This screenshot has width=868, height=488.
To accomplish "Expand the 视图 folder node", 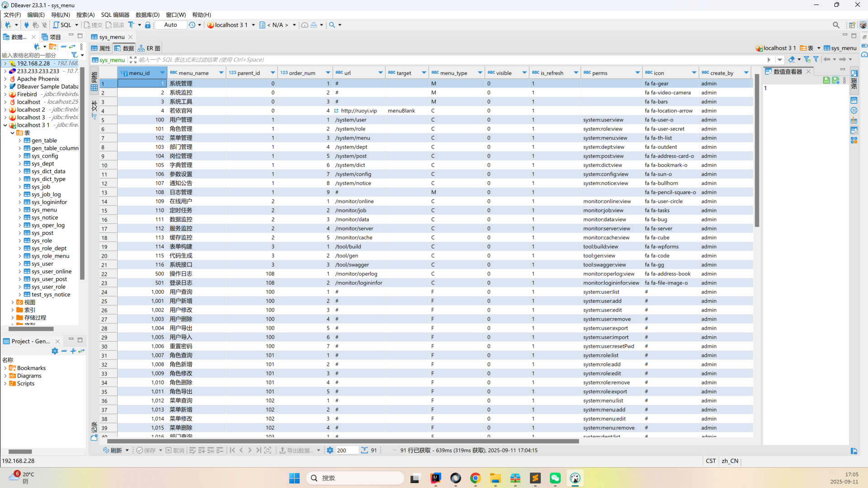I will tap(12, 302).
